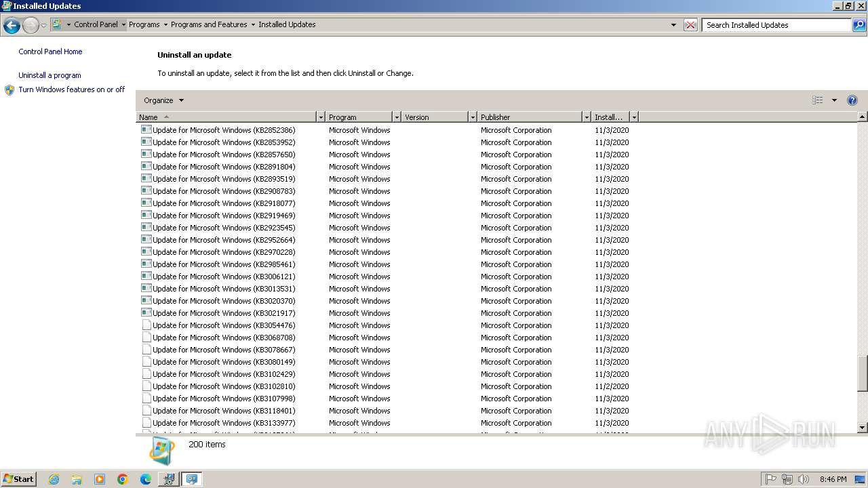Click the Control Panel address bar icon
The height and width of the screenshot is (488, 868).
pos(57,24)
